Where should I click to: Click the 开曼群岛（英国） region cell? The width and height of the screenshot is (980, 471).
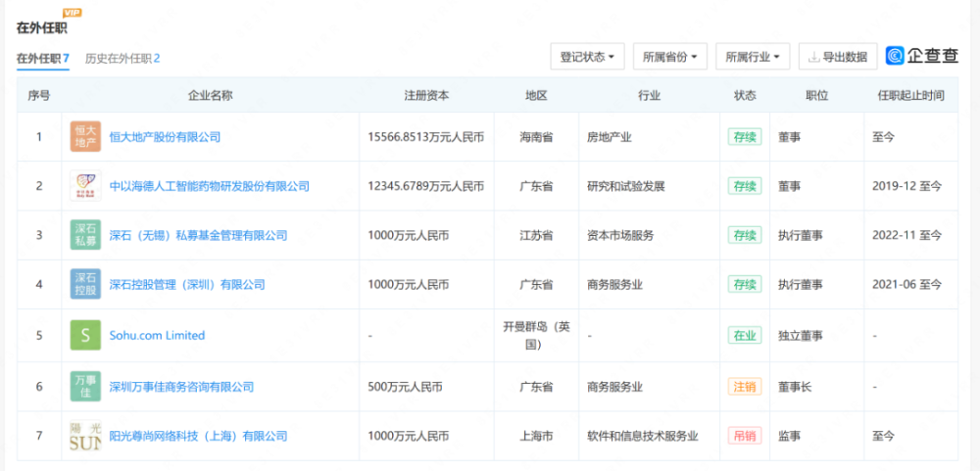[x=536, y=336]
